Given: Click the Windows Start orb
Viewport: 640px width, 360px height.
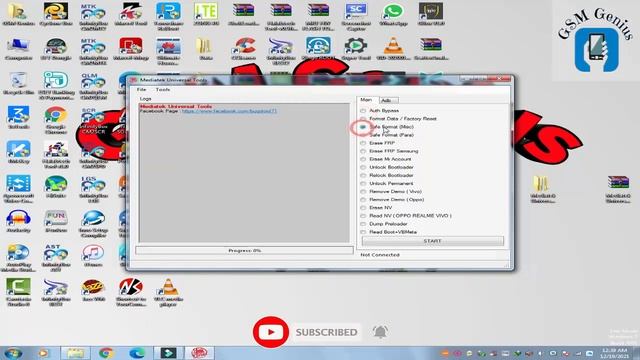Looking at the screenshot, I should [x=13, y=353].
